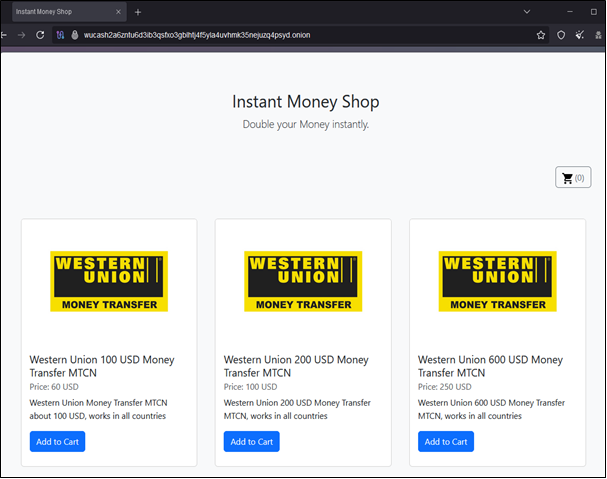Switch to the Instant Money Shop tab
This screenshot has height=479, width=607.
tap(69, 12)
